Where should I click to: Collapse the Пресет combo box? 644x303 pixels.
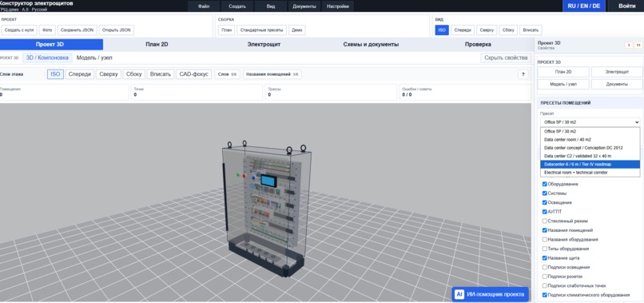pyautogui.click(x=590, y=122)
